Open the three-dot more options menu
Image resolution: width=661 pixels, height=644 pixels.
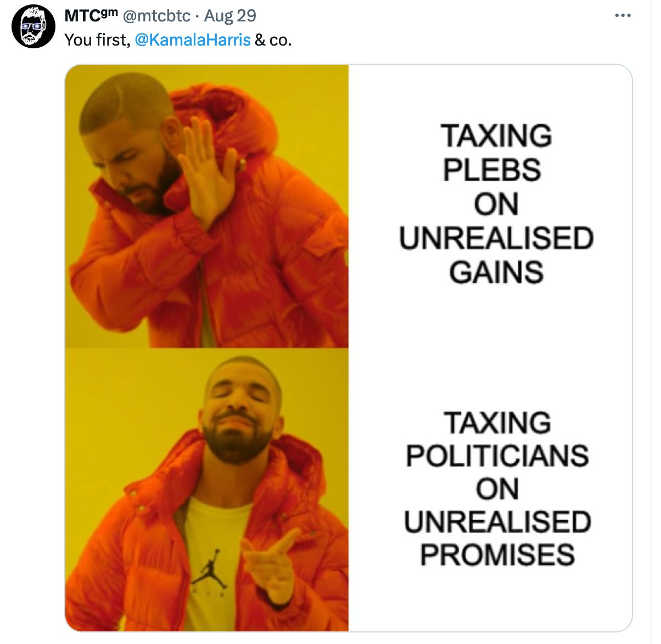[x=623, y=15]
